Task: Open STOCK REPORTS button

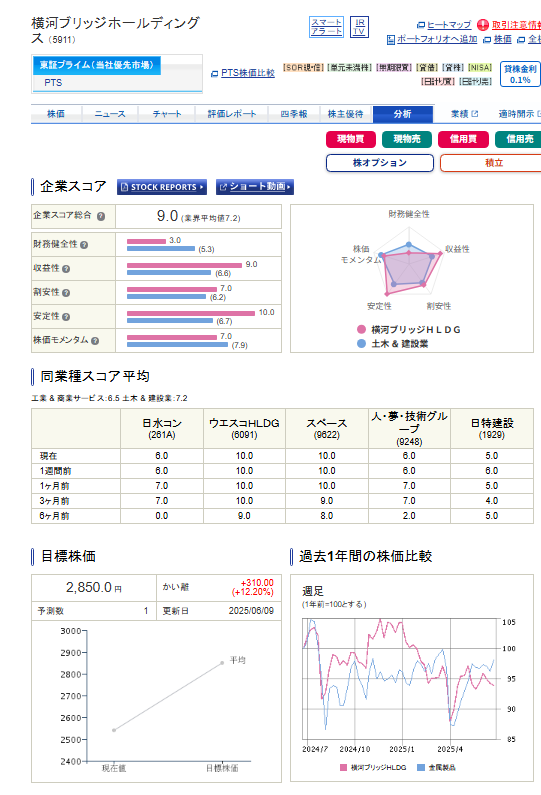Action: coord(162,187)
